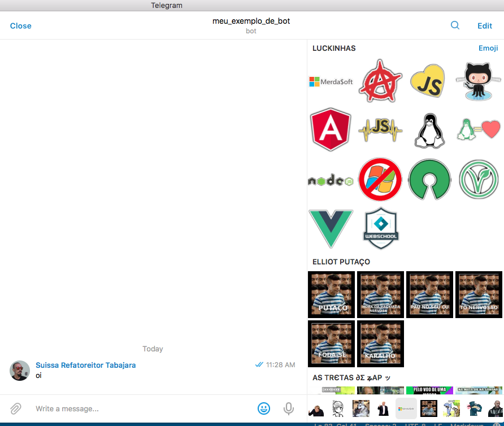Choose the green penguin equals heart sticker
Screen dimensions: 504x426
[478, 129]
